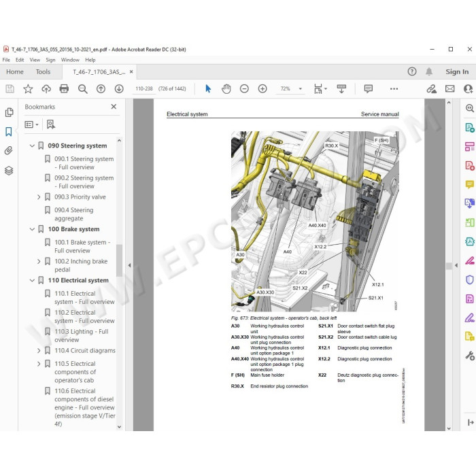The width and height of the screenshot is (476, 476).
Task: Close the T_46-7_1706_3AS document tab
Action: [x=131, y=72]
